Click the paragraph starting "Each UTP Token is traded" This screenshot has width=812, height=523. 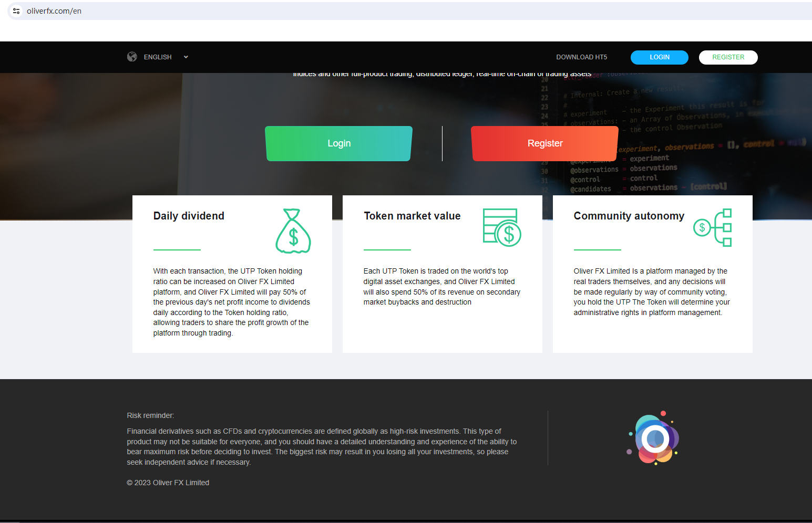pos(442,287)
